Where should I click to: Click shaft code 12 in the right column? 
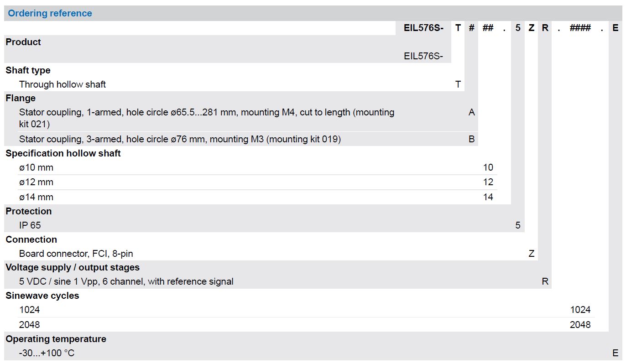(x=488, y=182)
